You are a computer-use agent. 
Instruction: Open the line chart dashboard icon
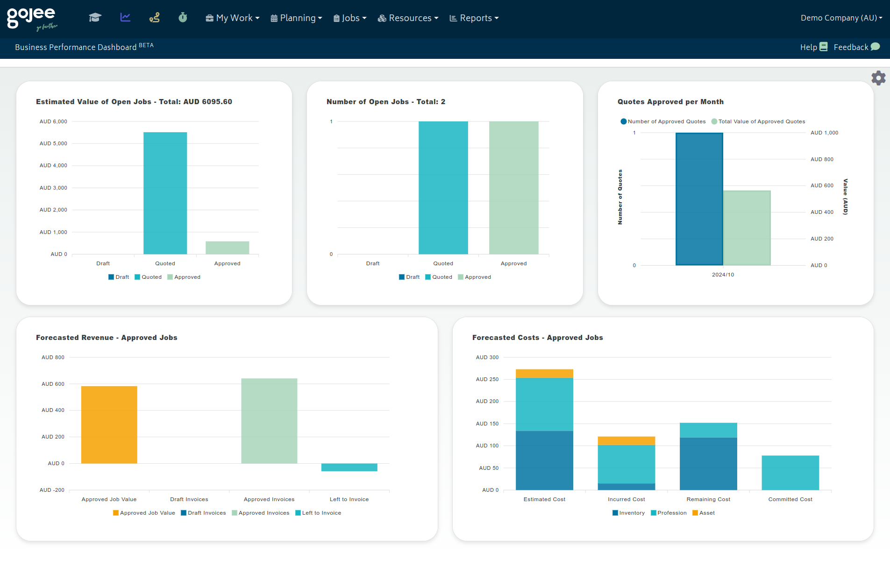coord(125,18)
